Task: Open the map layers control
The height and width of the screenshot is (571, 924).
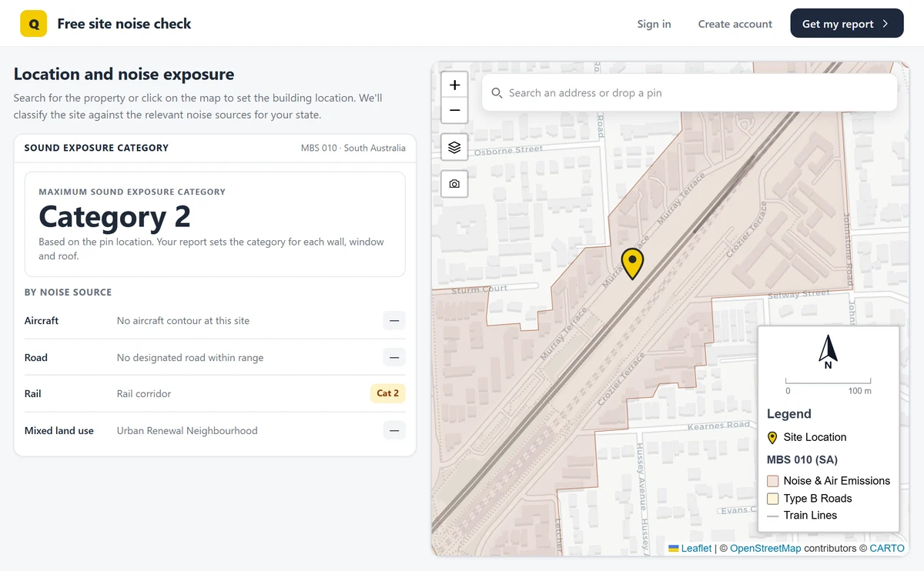Action: point(454,147)
